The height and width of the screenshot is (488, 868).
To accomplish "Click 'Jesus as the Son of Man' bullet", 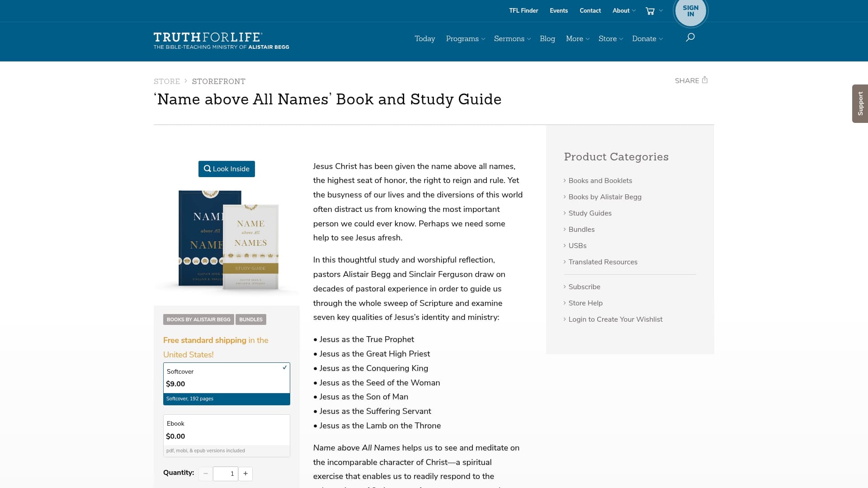I will [364, 397].
